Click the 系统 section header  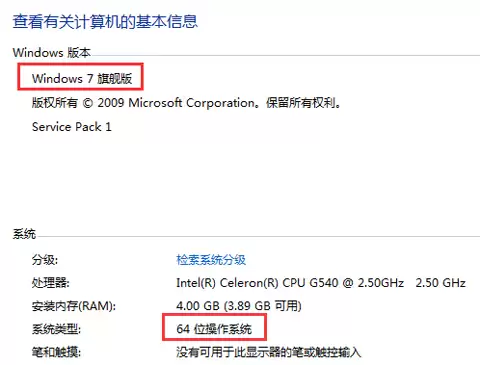[24, 234]
